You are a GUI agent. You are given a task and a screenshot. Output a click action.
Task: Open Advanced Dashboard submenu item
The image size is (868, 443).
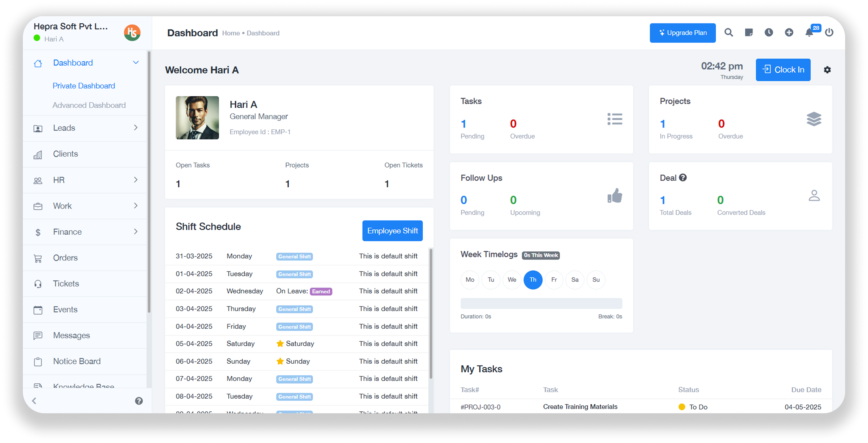pyautogui.click(x=89, y=105)
